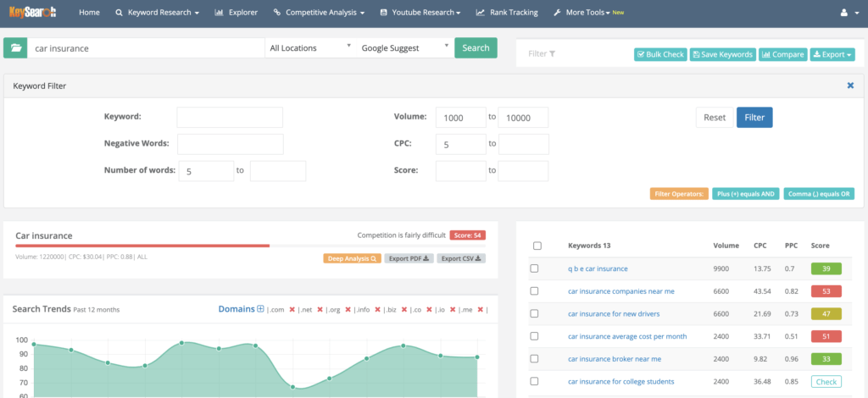Image resolution: width=868 pixels, height=398 pixels.
Task: Export CSV report
Action: tap(461, 258)
